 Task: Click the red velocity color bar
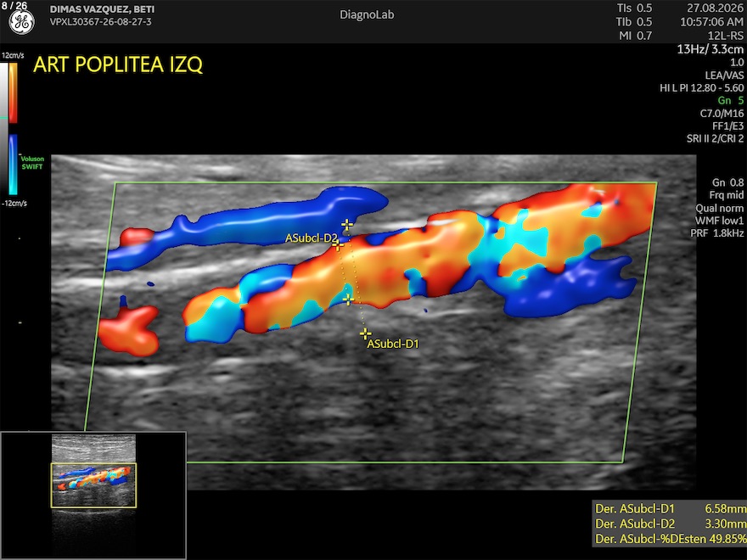[13, 92]
